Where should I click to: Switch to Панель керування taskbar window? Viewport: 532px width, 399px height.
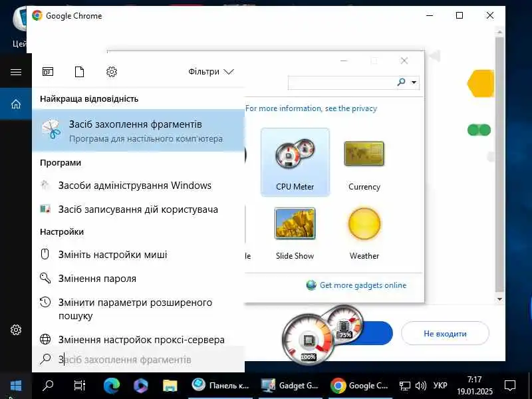point(221,386)
